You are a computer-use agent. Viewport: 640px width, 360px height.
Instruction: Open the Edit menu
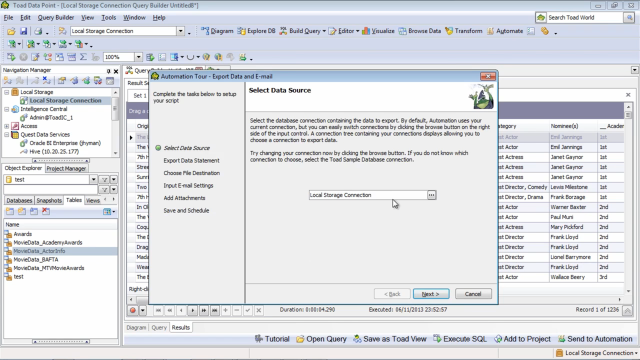click(25, 18)
